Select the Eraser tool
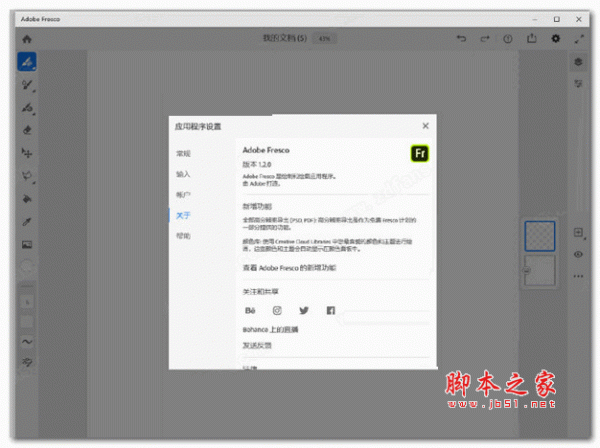The image size is (600, 448). tap(27, 130)
